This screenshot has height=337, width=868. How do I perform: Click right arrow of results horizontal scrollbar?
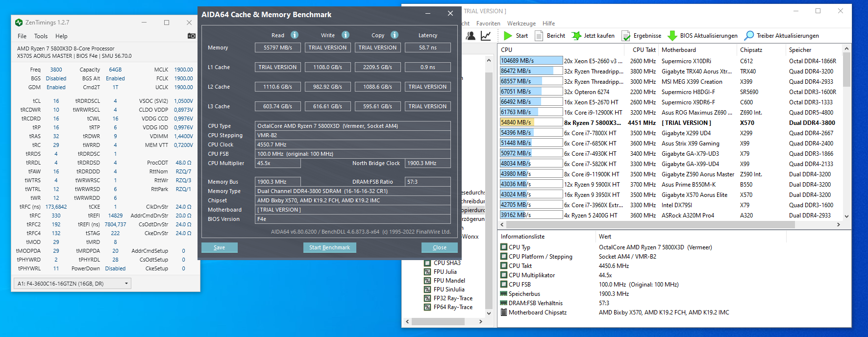pyautogui.click(x=838, y=224)
